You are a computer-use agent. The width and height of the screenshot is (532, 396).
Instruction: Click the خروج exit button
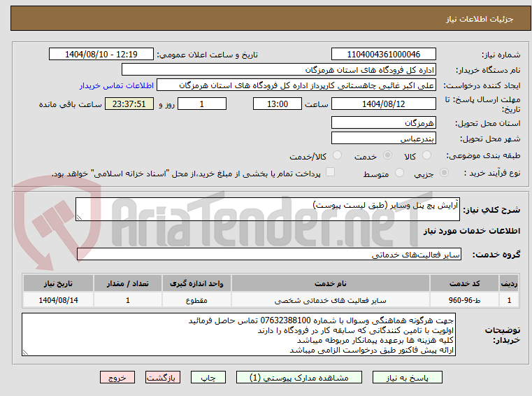tap(117, 377)
